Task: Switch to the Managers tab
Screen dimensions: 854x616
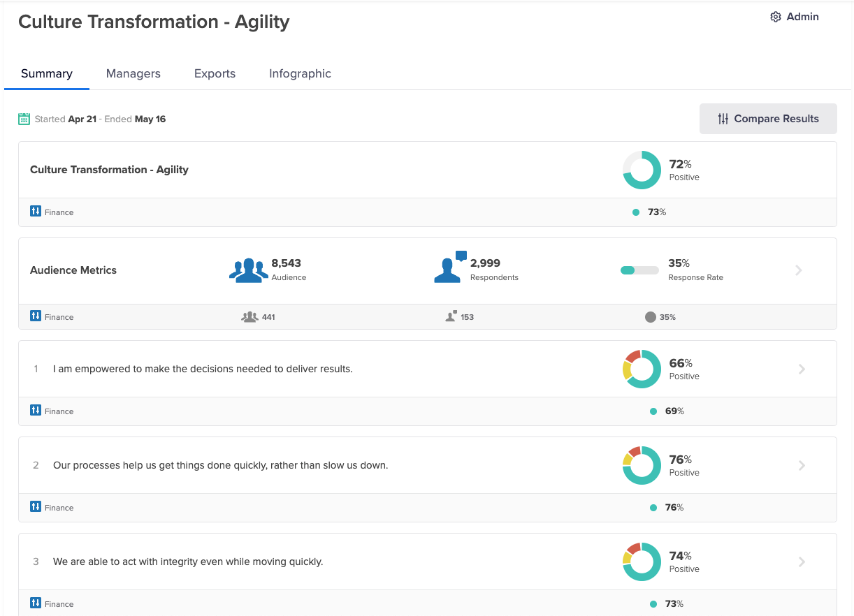Action: tap(133, 73)
